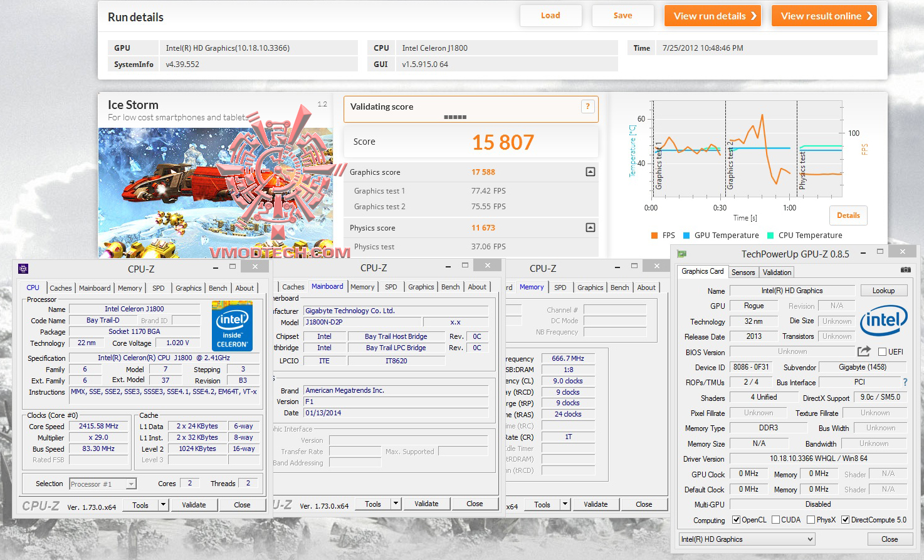This screenshot has height=560, width=924.
Task: Click the Ice Storm preview image
Action: pos(216,193)
